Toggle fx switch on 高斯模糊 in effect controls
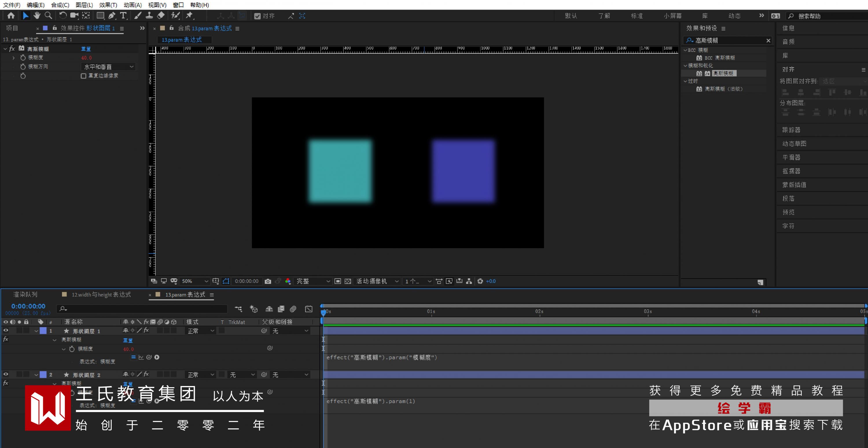 point(12,49)
